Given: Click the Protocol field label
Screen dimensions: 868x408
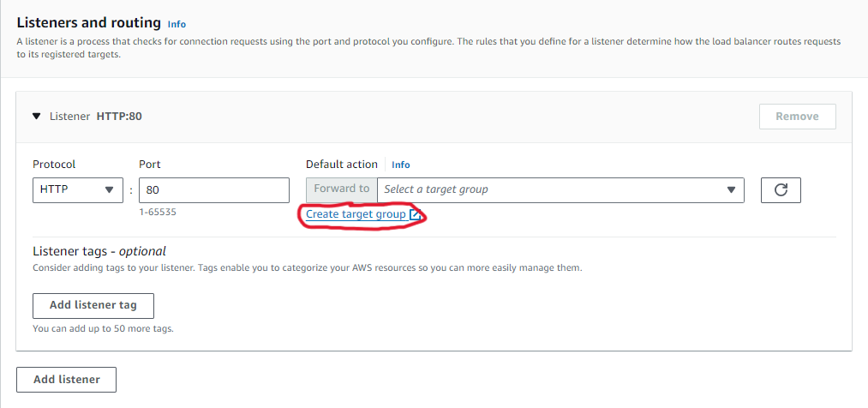Looking at the screenshot, I should (x=54, y=165).
